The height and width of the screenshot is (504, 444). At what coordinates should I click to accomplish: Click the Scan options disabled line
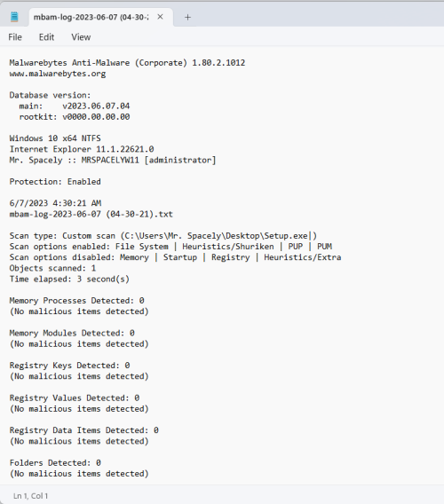175,257
